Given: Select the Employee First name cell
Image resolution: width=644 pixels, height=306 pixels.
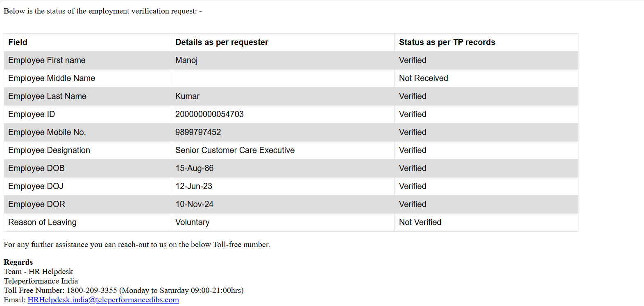Looking at the screenshot, I should 47,60.
